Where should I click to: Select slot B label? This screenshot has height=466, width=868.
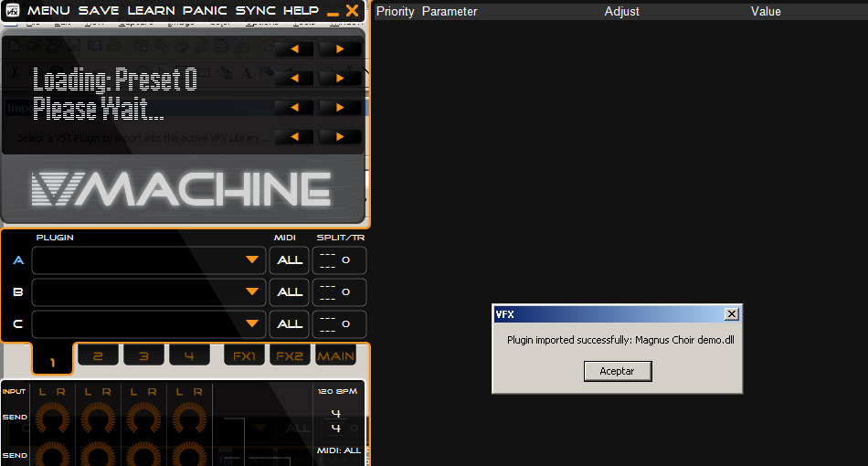pos(18,291)
